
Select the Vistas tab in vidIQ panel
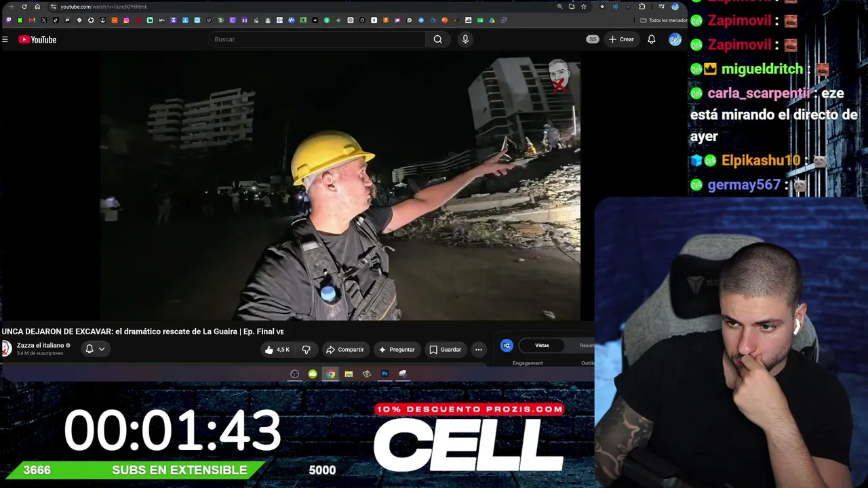[x=542, y=346]
